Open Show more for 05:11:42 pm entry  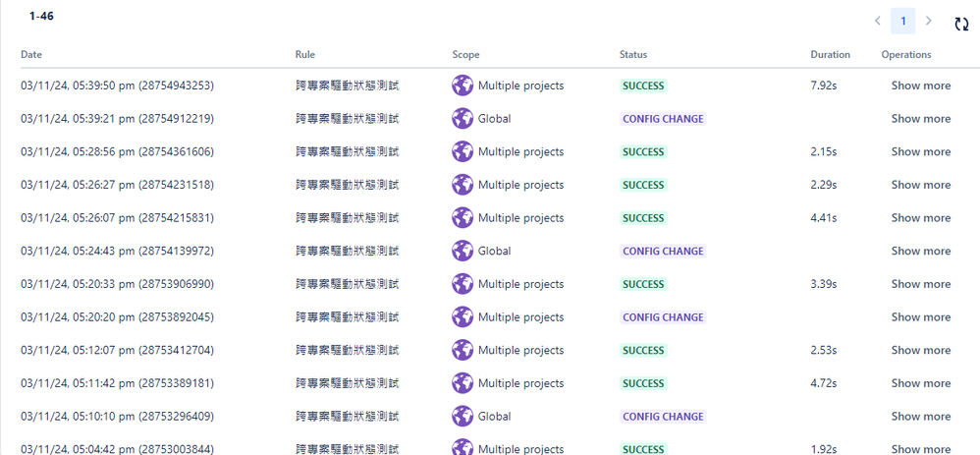tap(921, 384)
